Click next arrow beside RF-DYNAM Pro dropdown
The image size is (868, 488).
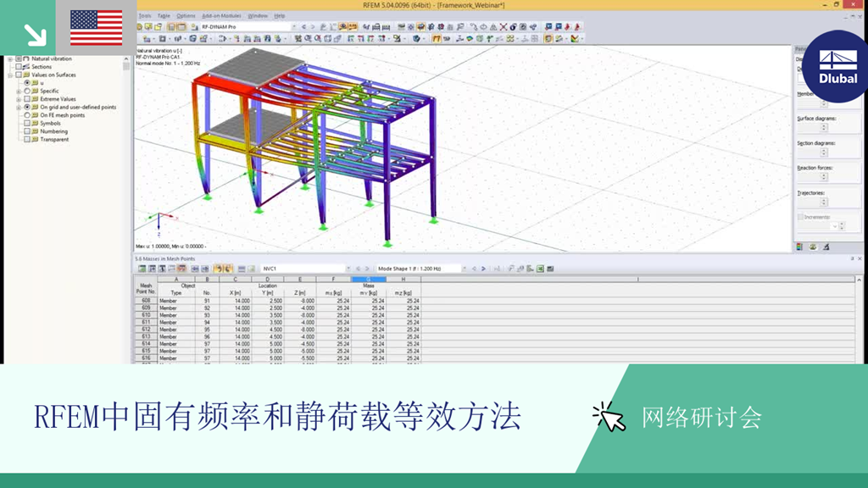313,26
